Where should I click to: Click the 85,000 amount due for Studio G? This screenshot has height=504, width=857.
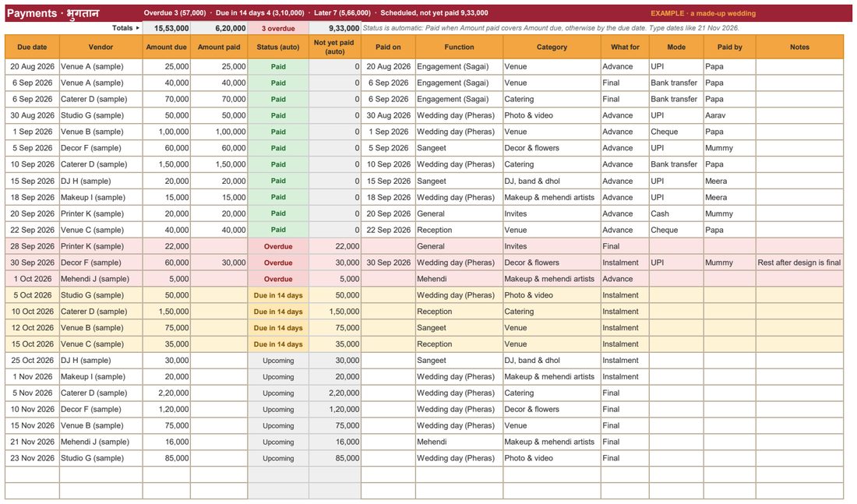[x=167, y=458]
